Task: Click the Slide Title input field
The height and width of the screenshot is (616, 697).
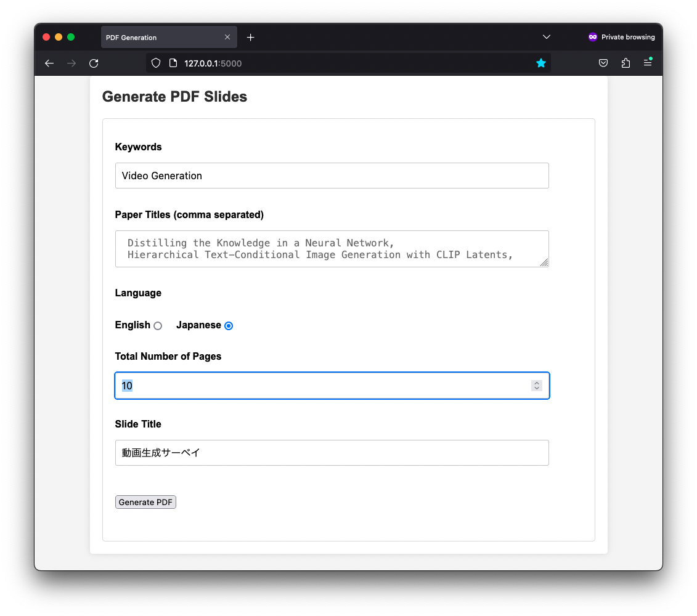Action: (332, 452)
